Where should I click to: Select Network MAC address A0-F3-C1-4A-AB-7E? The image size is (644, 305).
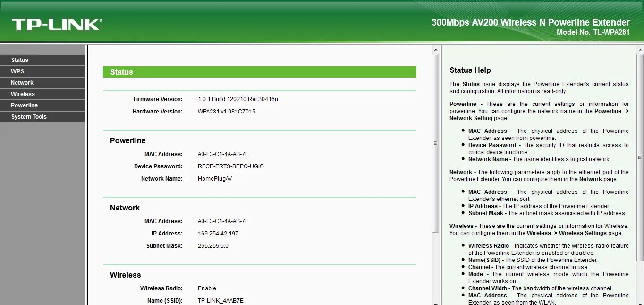click(x=223, y=221)
